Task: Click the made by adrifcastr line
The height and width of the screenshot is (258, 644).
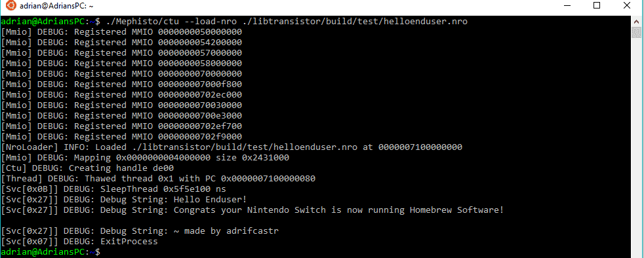Action: (140, 231)
